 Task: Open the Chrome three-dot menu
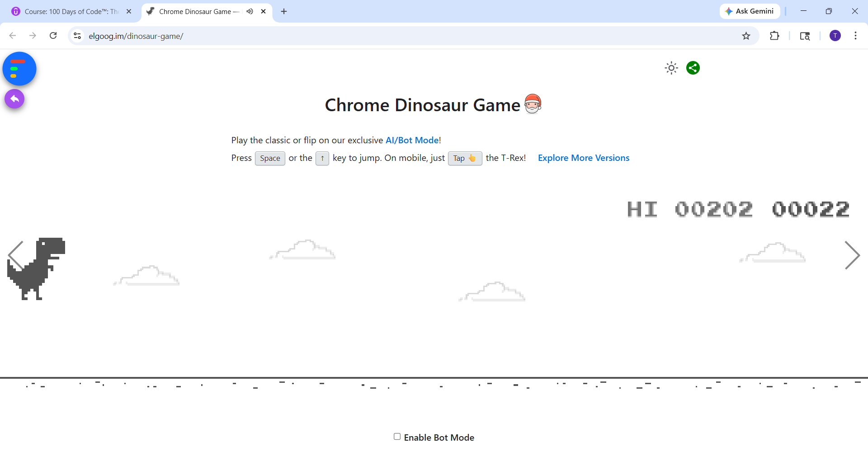click(856, 36)
